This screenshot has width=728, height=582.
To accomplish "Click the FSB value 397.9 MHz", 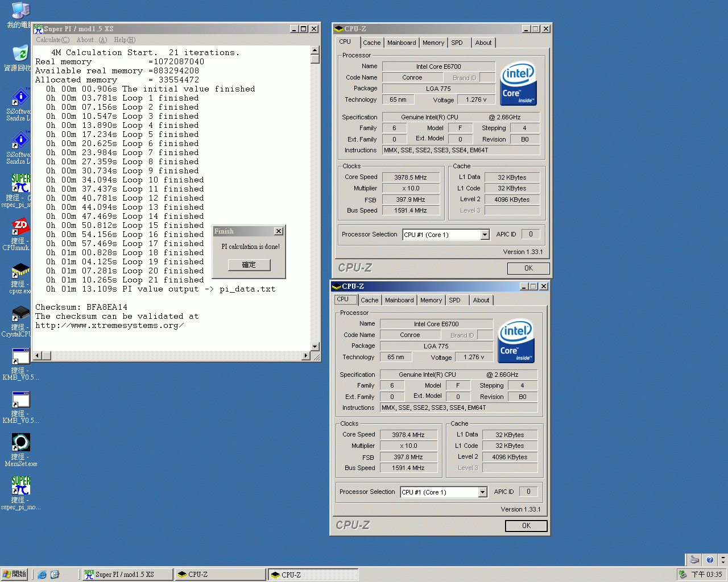I will pos(411,199).
